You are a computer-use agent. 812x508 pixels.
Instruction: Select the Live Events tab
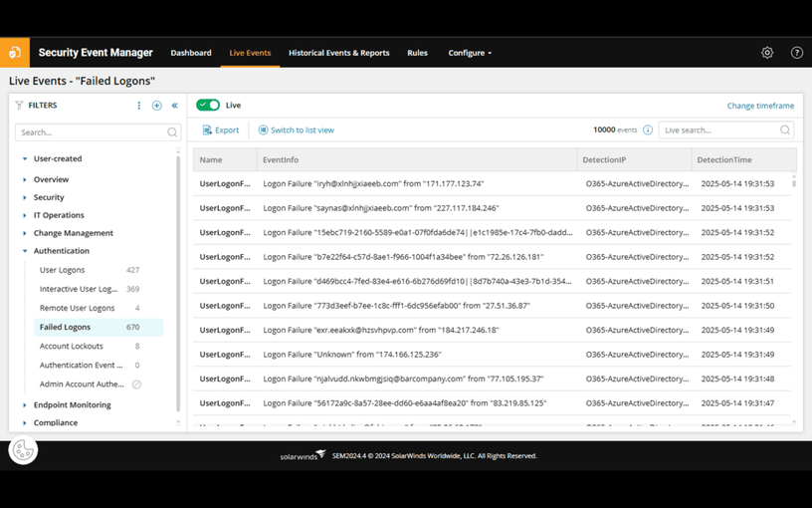click(250, 53)
